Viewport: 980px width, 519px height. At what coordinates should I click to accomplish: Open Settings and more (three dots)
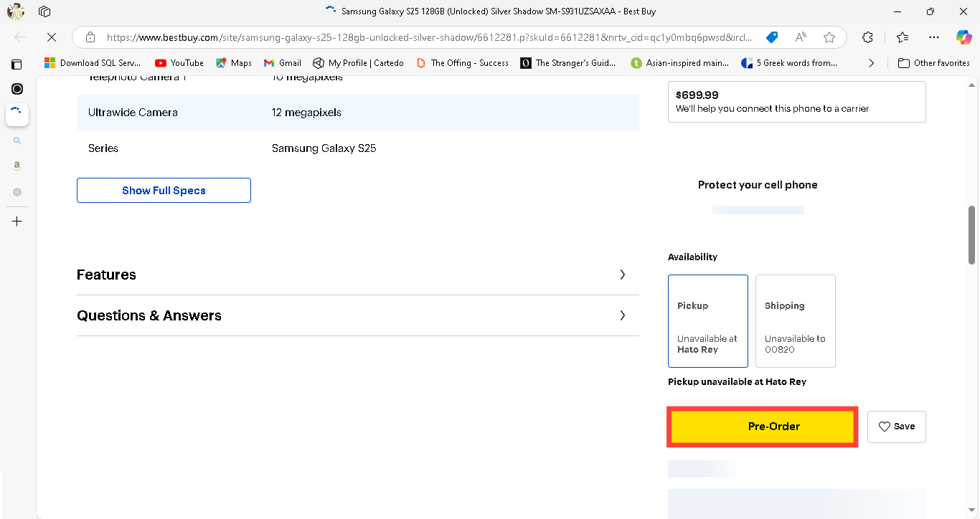(x=933, y=37)
